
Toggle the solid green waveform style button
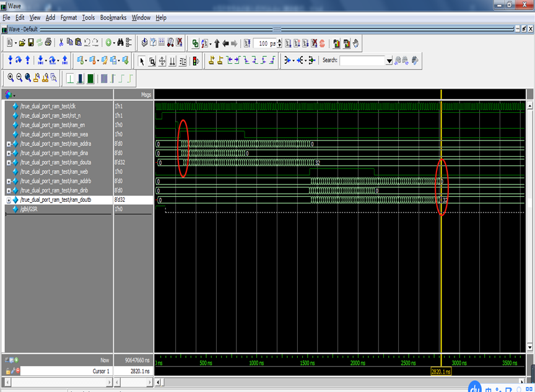[x=90, y=79]
